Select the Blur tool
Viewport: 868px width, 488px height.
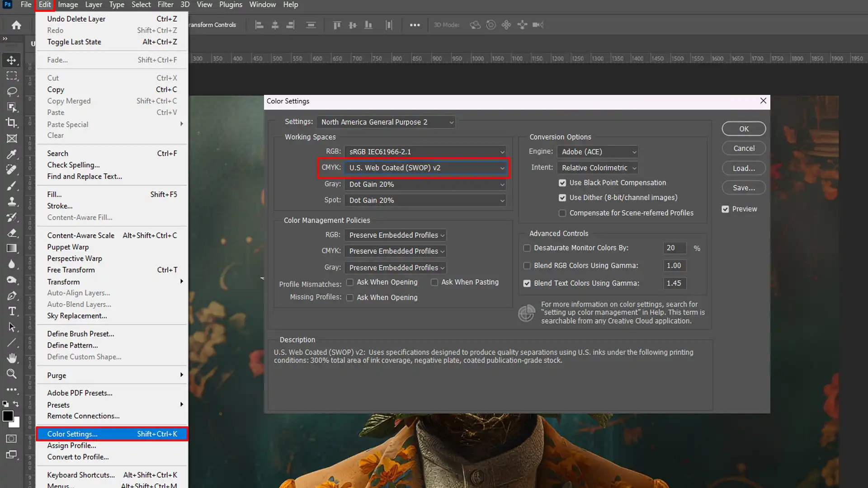[12, 264]
